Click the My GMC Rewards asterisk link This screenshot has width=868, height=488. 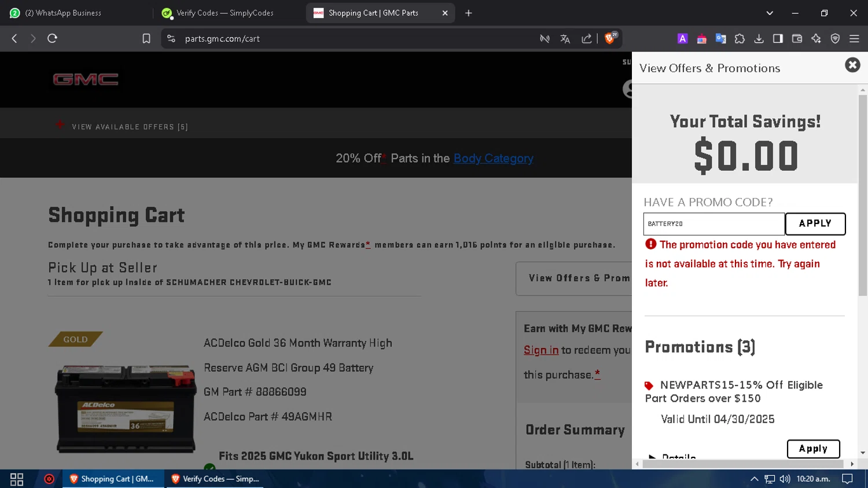click(x=368, y=245)
